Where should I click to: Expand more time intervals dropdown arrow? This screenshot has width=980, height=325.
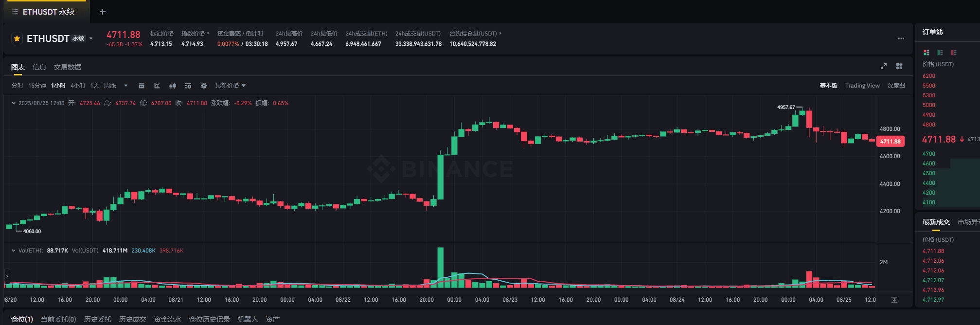click(126, 86)
